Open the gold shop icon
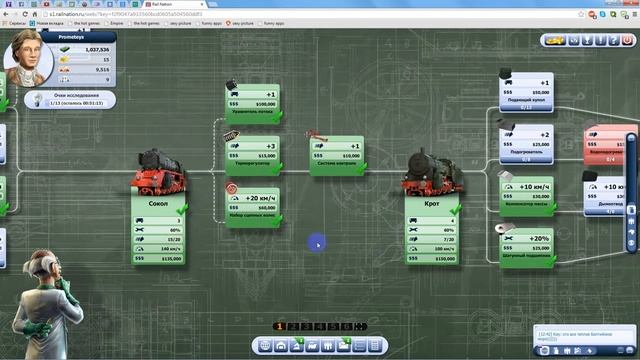This screenshot has height=360, width=640. tap(555, 40)
